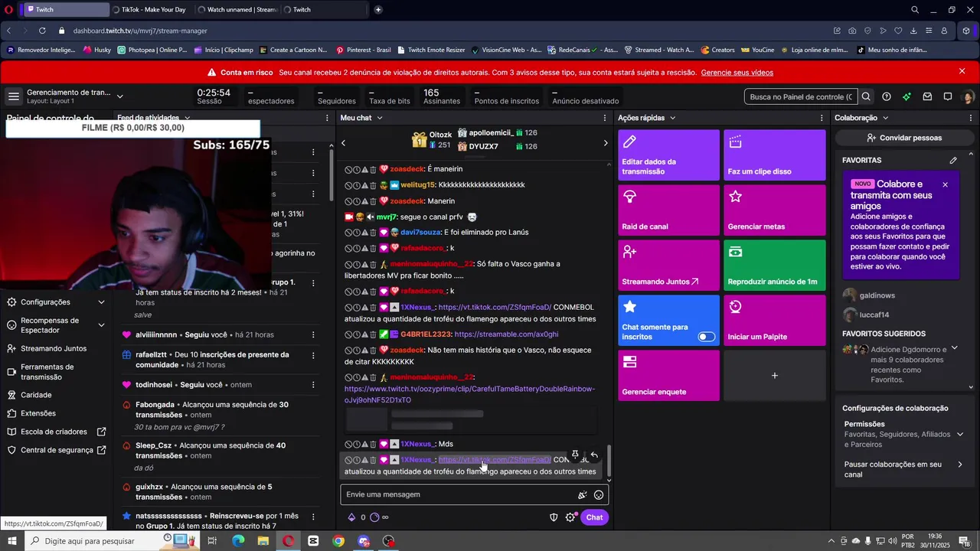Open the notifications inbox icon
The height and width of the screenshot is (551, 980).
click(927, 96)
